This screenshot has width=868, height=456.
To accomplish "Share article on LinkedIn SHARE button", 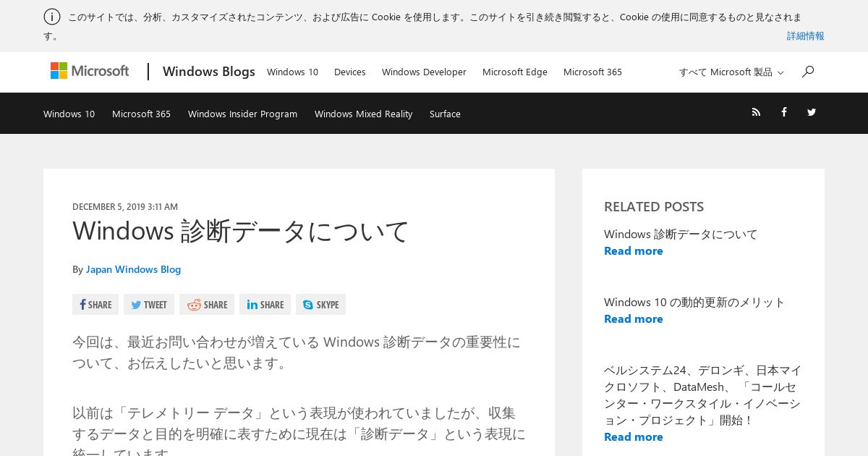I will [x=265, y=305].
